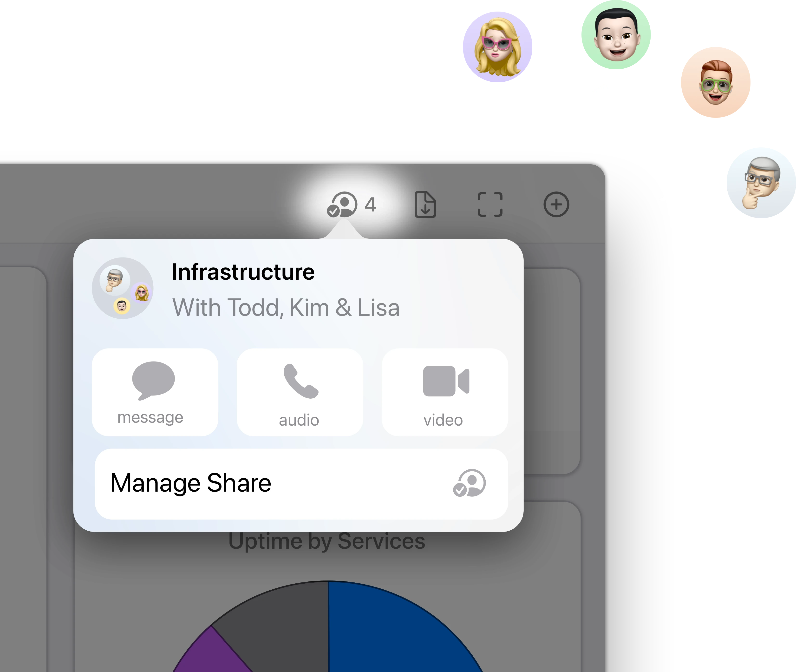Image resolution: width=796 pixels, height=672 pixels.
Task: Click the 'Uptime by Services' chart title
Action: (x=327, y=541)
